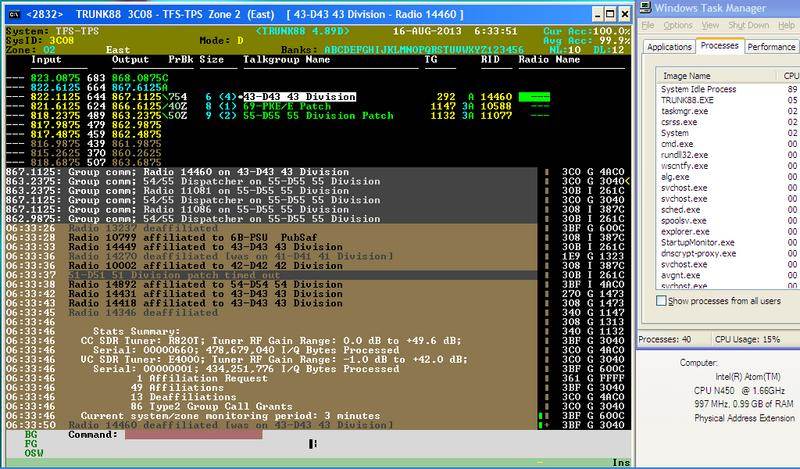Open the Help menu in Task Manager
Screen dimensions: 800x469
click(x=786, y=25)
